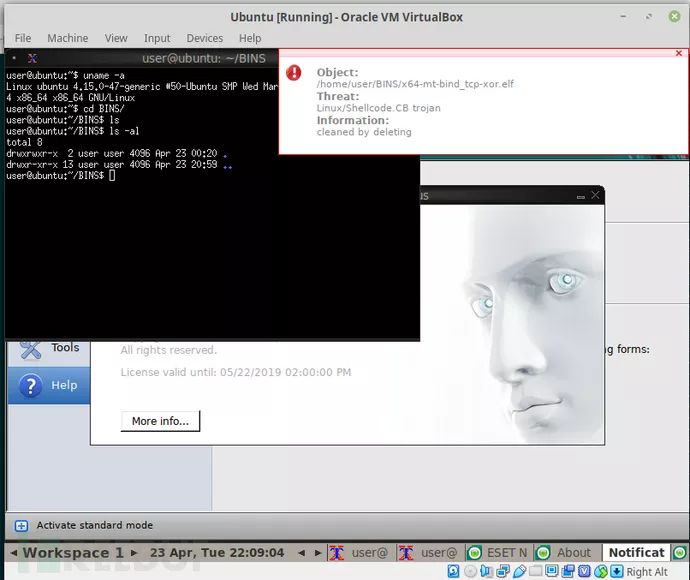690x580 pixels.
Task: Click the mouse integration status icon
Action: click(600, 571)
